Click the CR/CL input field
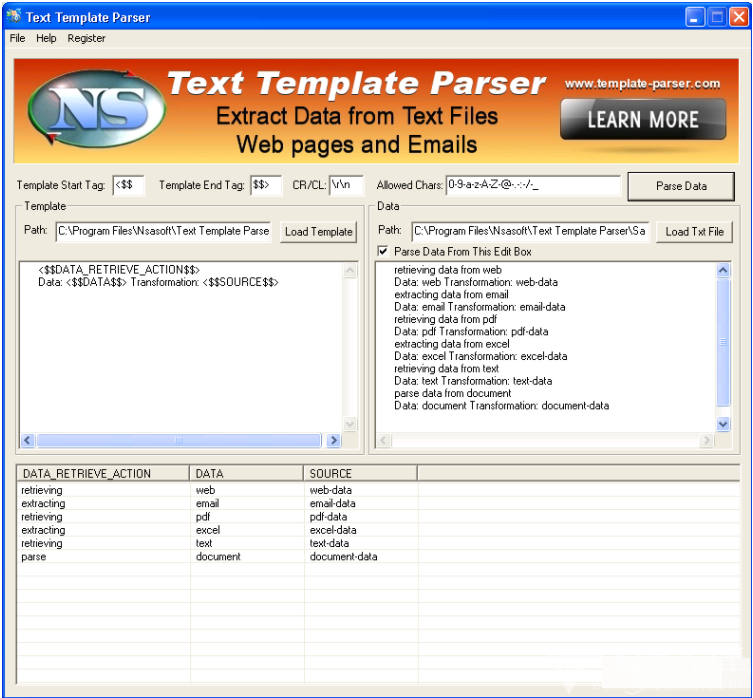The width and height of the screenshot is (753, 698). (345, 185)
